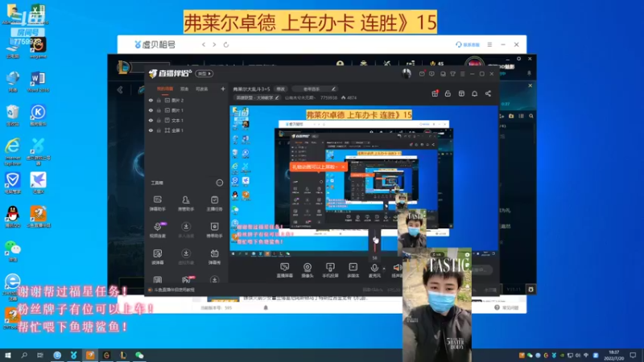Go back in 虚贝租号 window
The image size is (644, 362).
tap(204, 44)
